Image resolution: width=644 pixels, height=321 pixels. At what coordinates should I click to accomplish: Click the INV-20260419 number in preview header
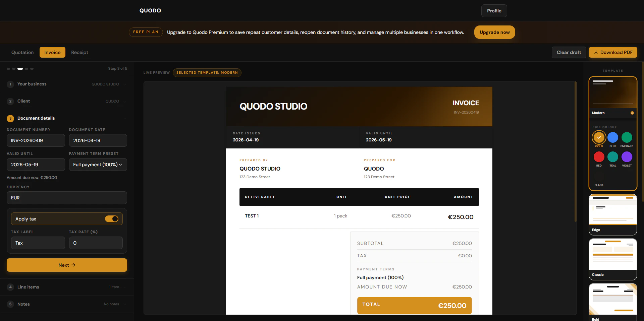tap(466, 113)
